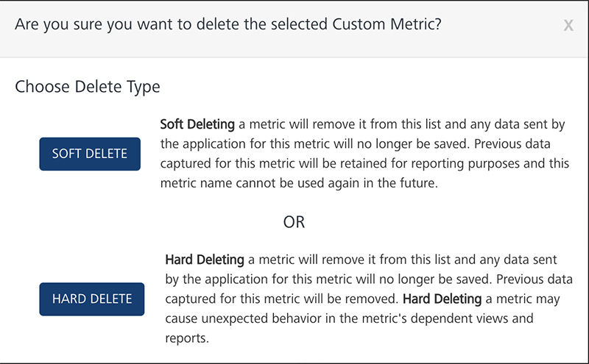589x364 pixels.
Task: Click the SOFT DELETE button
Action: click(x=90, y=154)
